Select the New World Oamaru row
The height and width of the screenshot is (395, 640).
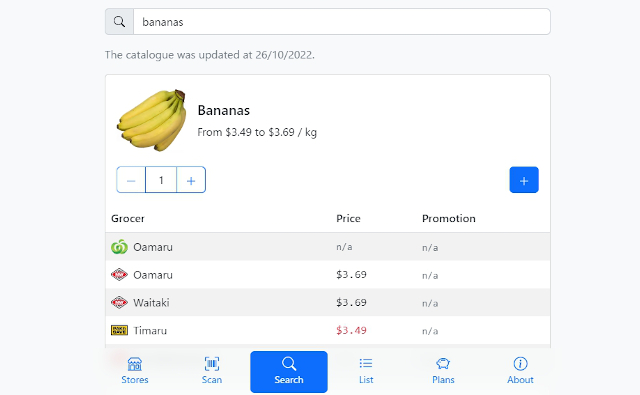(x=328, y=275)
